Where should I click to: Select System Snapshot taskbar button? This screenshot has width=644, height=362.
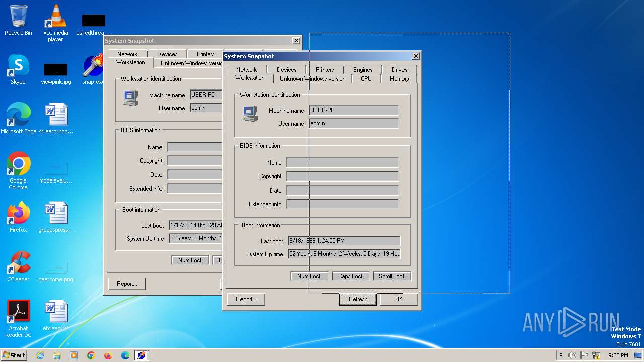coord(141,355)
